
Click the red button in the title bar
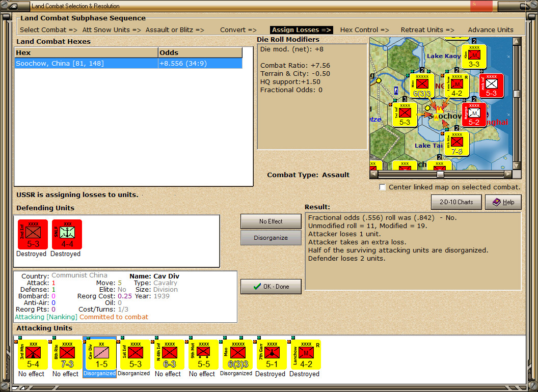[x=481, y=6]
